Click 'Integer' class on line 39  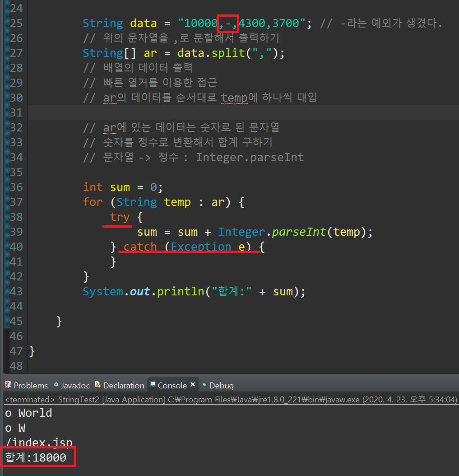pyautogui.click(x=241, y=232)
